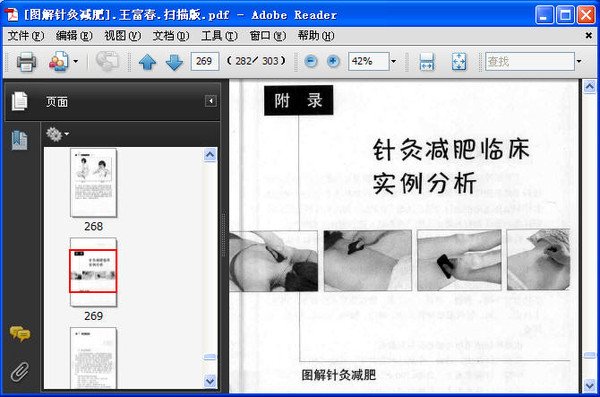This screenshot has width=600, height=397.
Task: Select the thumbnail below page 269
Action: 93,358
